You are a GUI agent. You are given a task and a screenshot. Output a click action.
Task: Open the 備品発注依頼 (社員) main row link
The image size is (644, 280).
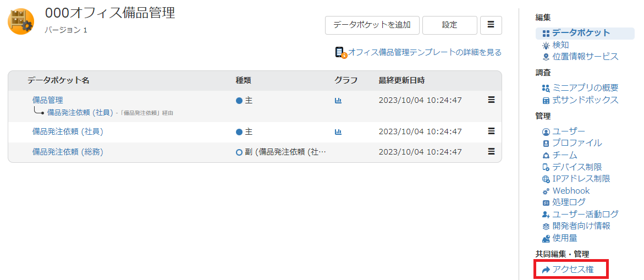coord(68,131)
